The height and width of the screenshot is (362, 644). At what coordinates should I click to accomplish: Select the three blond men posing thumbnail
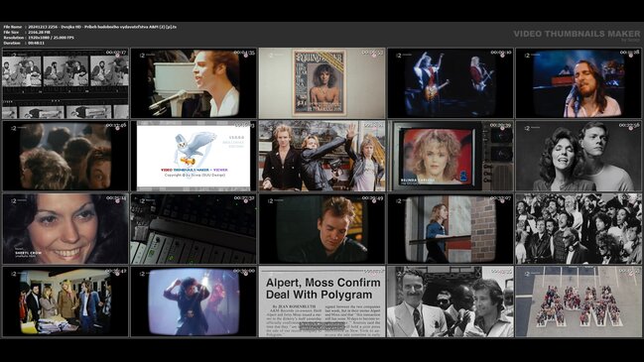pyautogui.click(x=322, y=156)
